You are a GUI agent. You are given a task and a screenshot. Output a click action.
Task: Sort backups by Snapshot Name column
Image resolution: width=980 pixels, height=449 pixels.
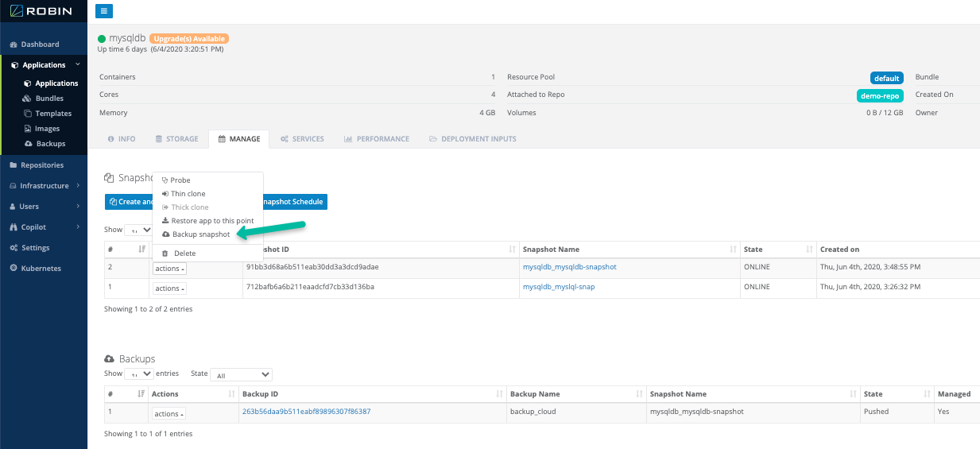click(x=753, y=394)
